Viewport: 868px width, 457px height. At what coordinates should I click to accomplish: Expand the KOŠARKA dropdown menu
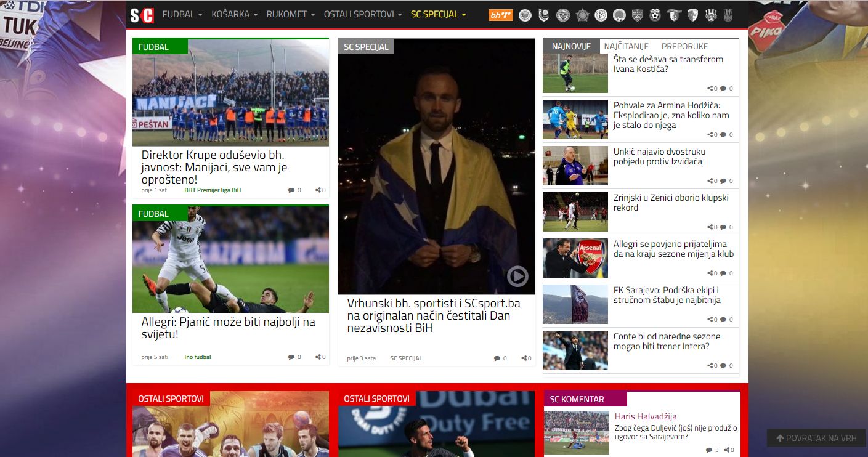234,14
